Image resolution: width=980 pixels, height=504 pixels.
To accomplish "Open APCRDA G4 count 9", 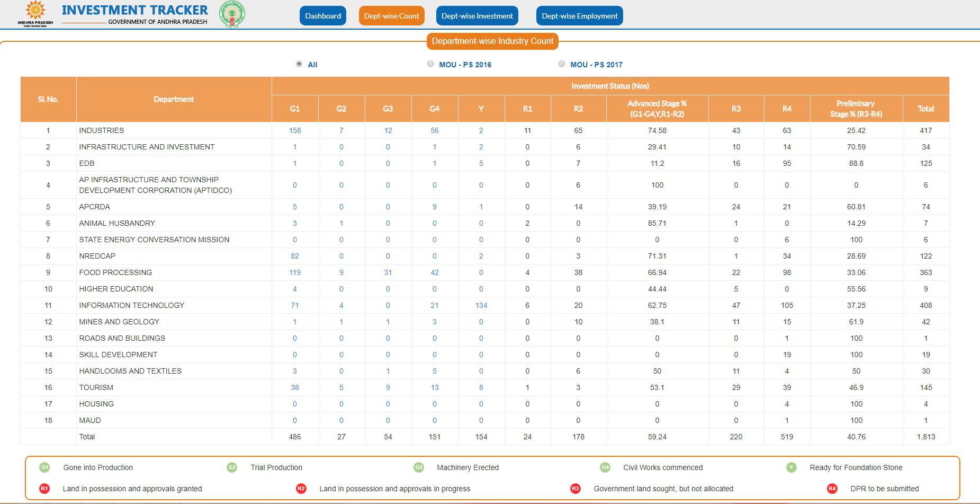I will tap(435, 207).
